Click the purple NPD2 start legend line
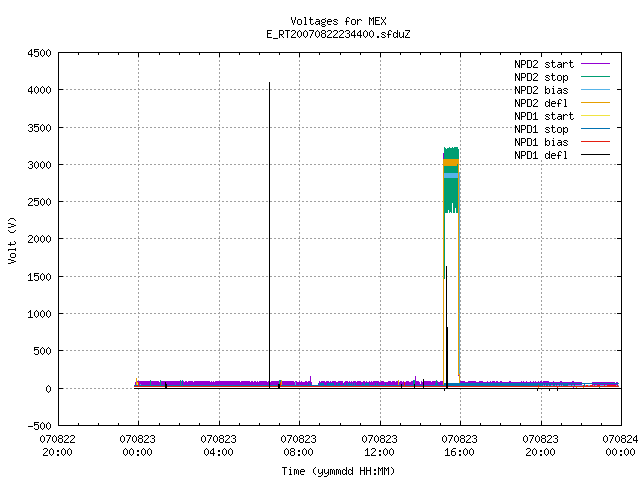This screenshot has width=640, height=480. (595, 64)
